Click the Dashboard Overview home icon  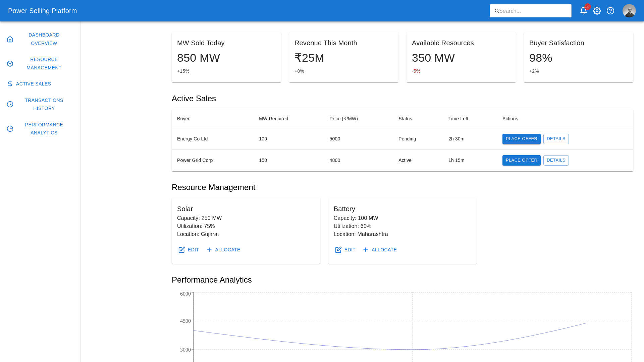[10, 39]
